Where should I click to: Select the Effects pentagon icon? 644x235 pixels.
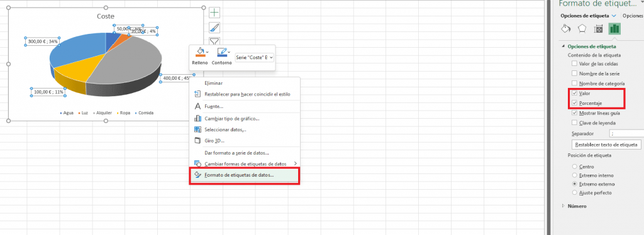[x=582, y=29]
